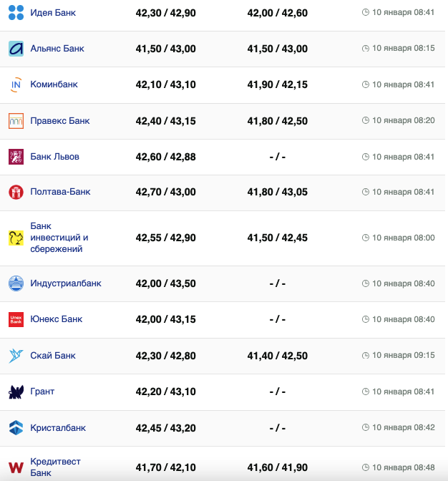Screen dimensions: 448x481
Task: Click the Скай Банк logo icon
Action: (x=16, y=356)
